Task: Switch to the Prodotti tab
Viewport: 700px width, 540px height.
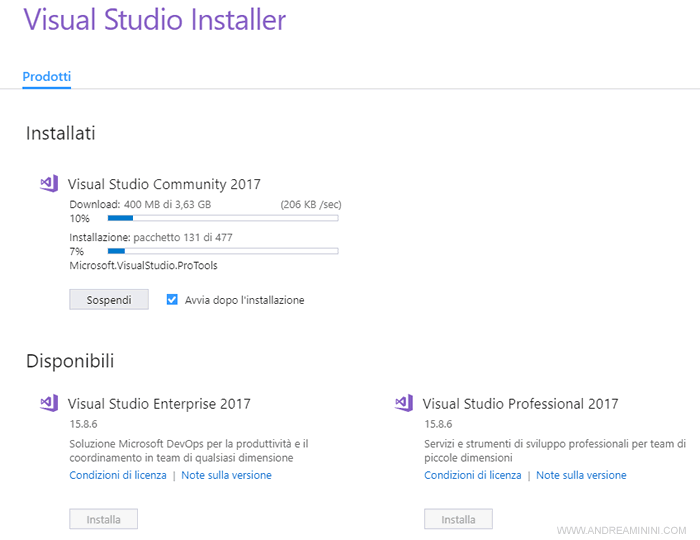Action: click(x=46, y=76)
